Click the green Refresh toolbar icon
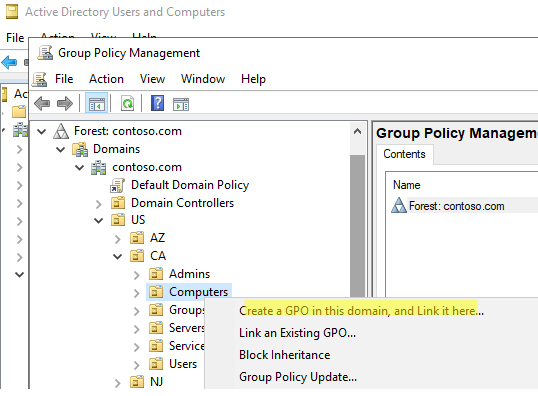 (x=127, y=103)
